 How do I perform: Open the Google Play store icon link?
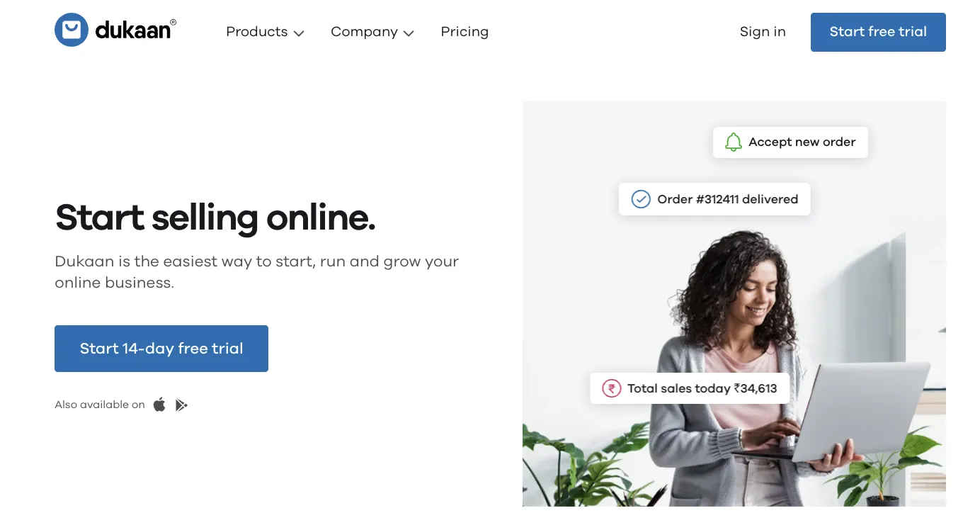pyautogui.click(x=181, y=405)
